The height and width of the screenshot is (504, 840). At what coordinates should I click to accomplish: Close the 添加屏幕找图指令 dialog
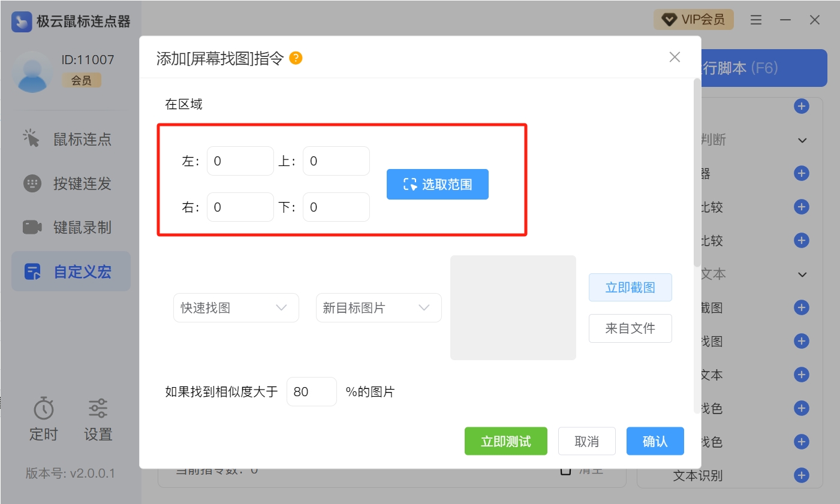coord(675,57)
